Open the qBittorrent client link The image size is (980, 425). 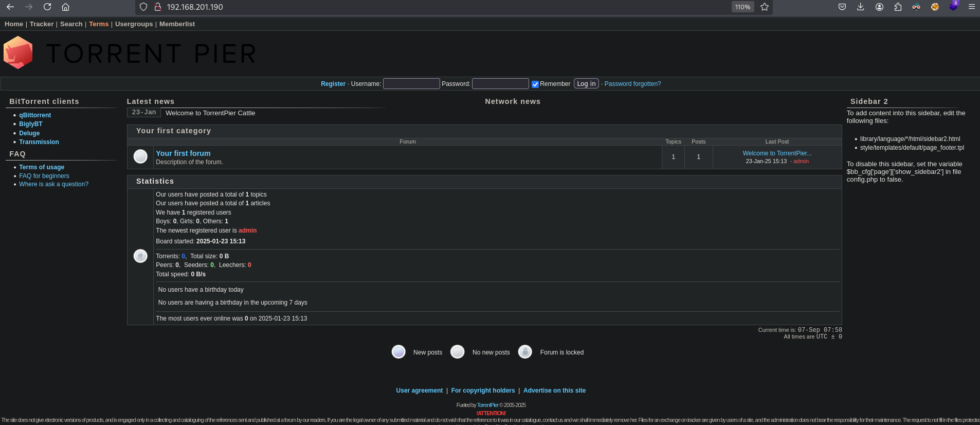35,115
